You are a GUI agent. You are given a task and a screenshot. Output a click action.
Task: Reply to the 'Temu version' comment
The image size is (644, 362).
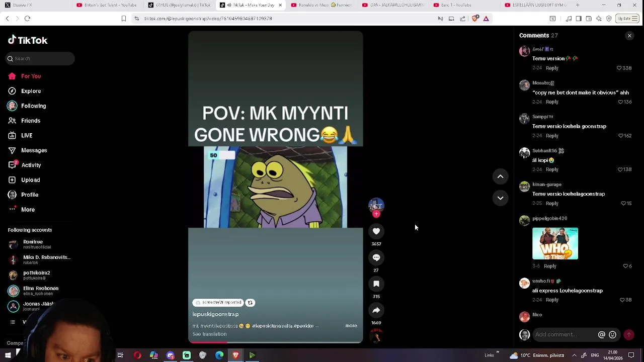(x=552, y=68)
